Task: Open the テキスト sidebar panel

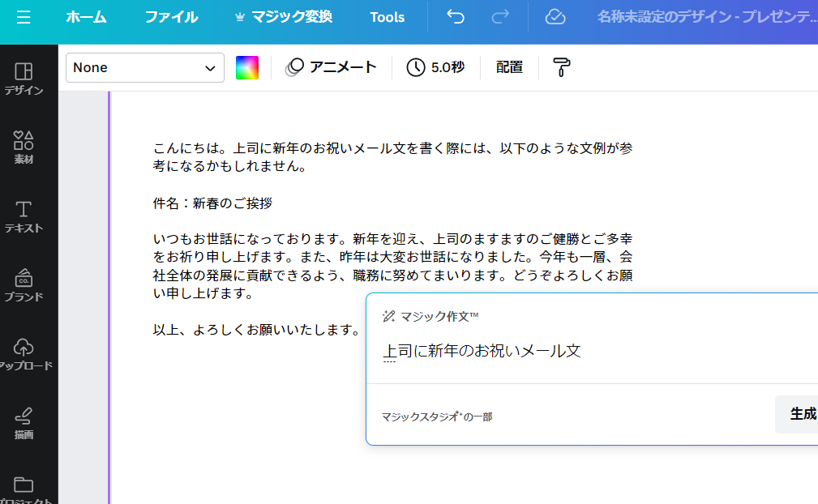Action: (24, 217)
